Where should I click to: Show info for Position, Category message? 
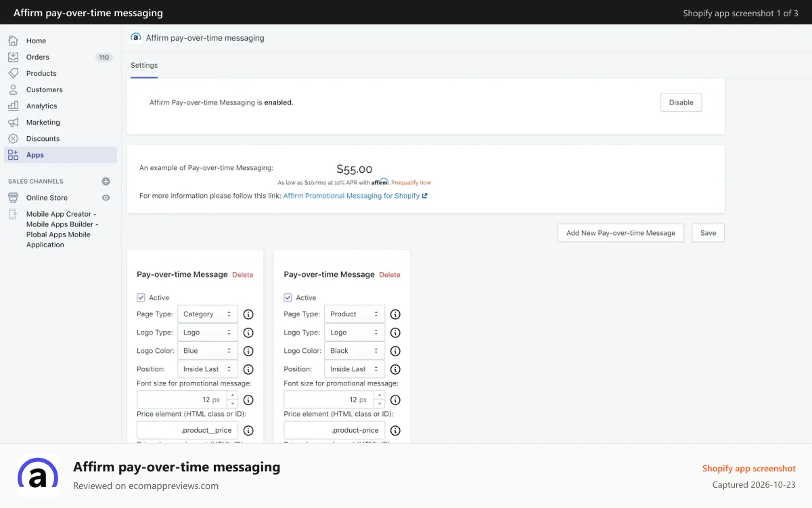tap(248, 369)
